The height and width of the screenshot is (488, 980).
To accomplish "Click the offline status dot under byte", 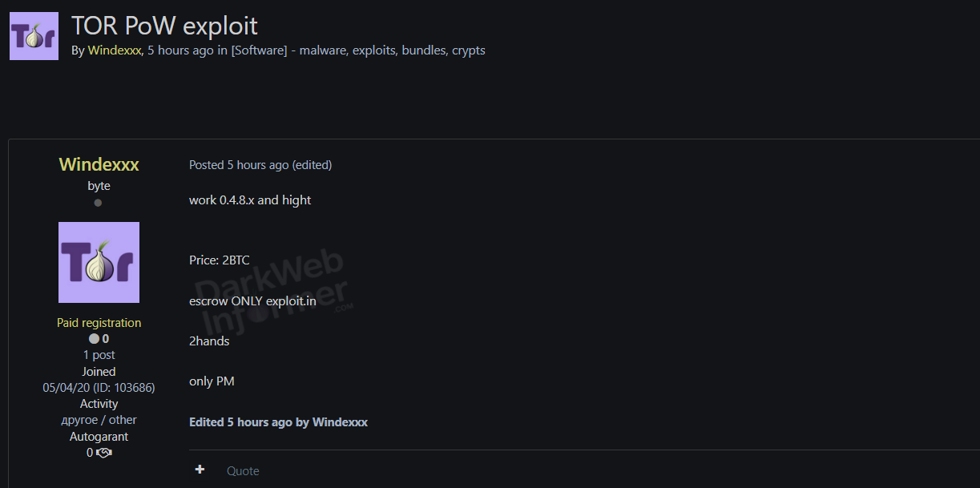I will pos(98,203).
